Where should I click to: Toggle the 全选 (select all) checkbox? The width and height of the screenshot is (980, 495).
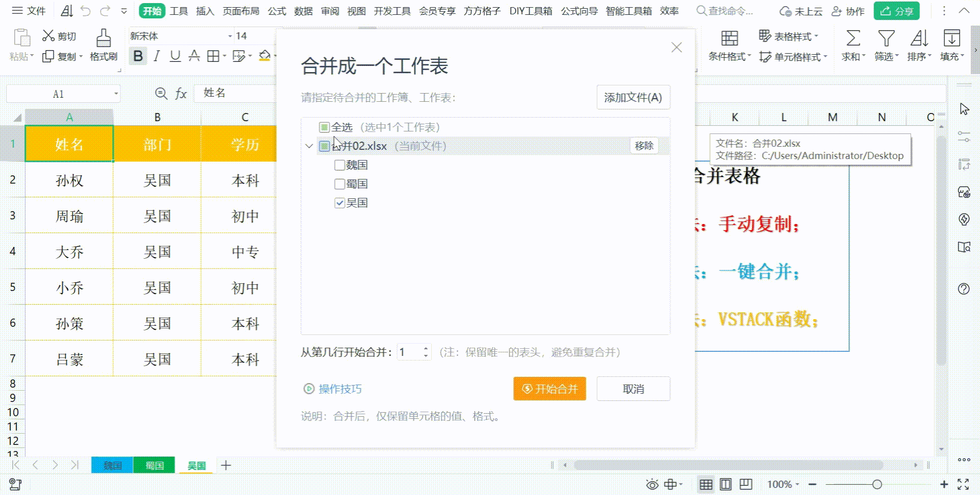point(324,127)
